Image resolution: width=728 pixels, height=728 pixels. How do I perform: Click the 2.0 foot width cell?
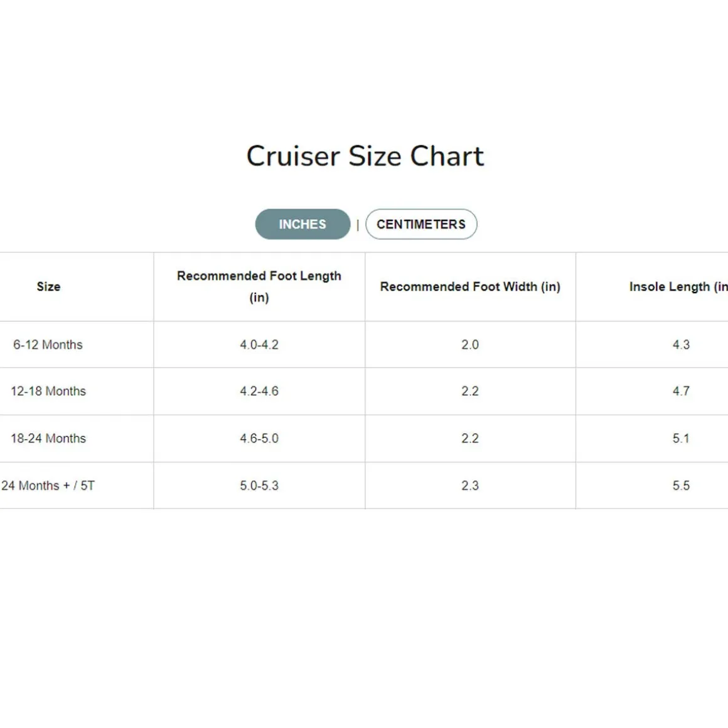pyautogui.click(x=470, y=345)
